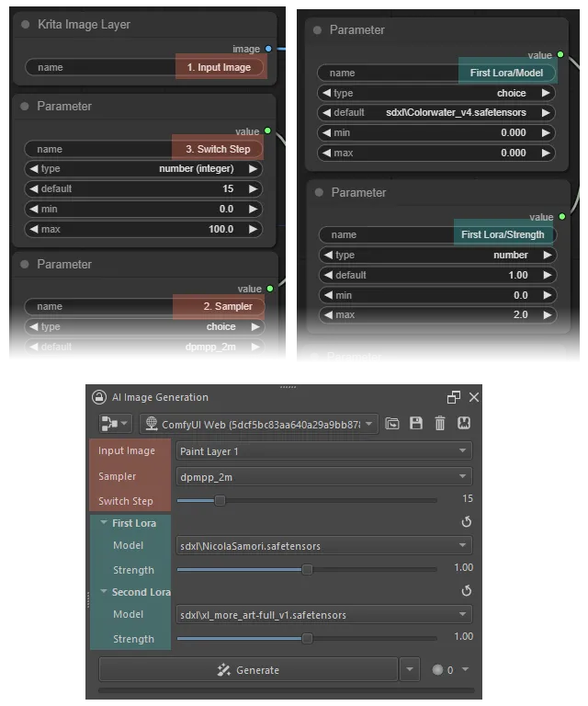Click the lock docker icon beside AI Image Generation
588x706 pixels.
pyautogui.click(x=99, y=397)
